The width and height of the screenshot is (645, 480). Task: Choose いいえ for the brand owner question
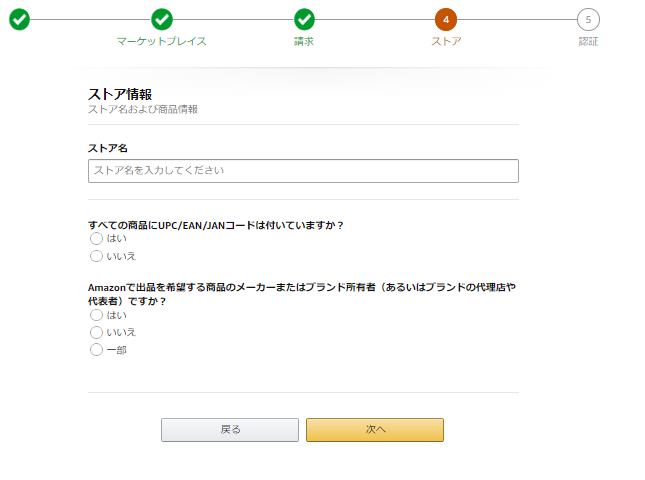(x=97, y=332)
